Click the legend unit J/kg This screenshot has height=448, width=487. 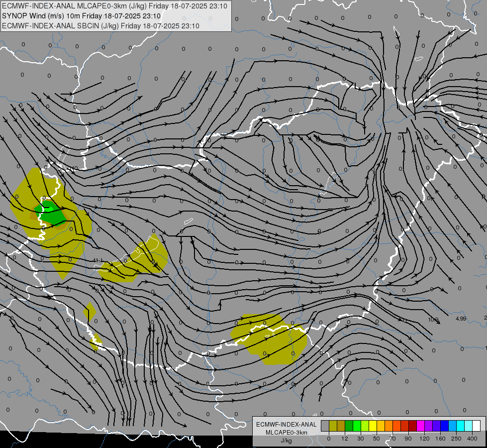[x=286, y=441]
